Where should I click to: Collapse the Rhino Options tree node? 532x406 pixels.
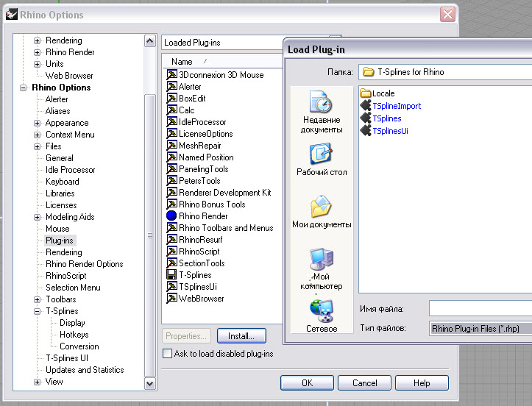coord(23,88)
